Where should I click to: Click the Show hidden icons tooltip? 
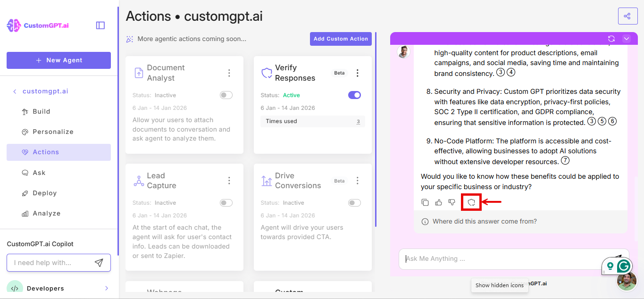click(x=500, y=285)
